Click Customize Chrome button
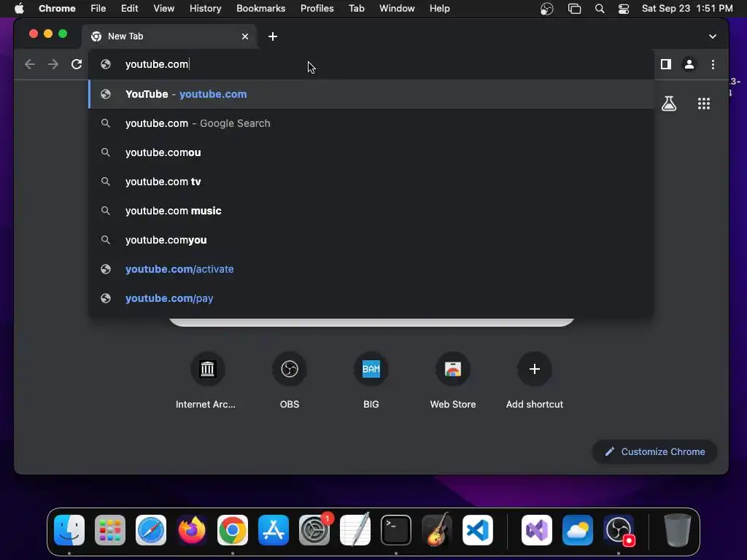This screenshot has height=560, width=747. click(654, 451)
